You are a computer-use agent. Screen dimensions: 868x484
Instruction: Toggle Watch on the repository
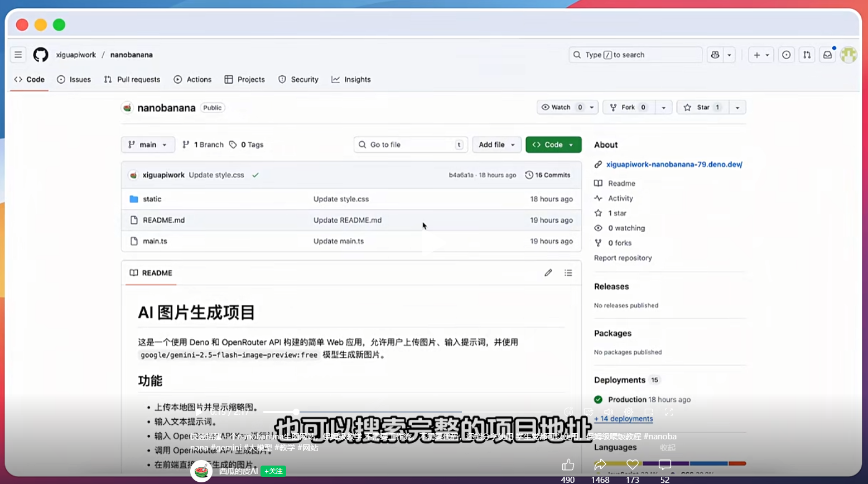(561, 107)
